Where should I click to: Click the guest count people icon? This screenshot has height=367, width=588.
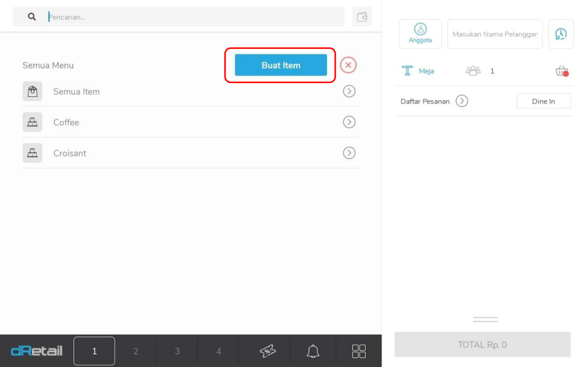473,71
